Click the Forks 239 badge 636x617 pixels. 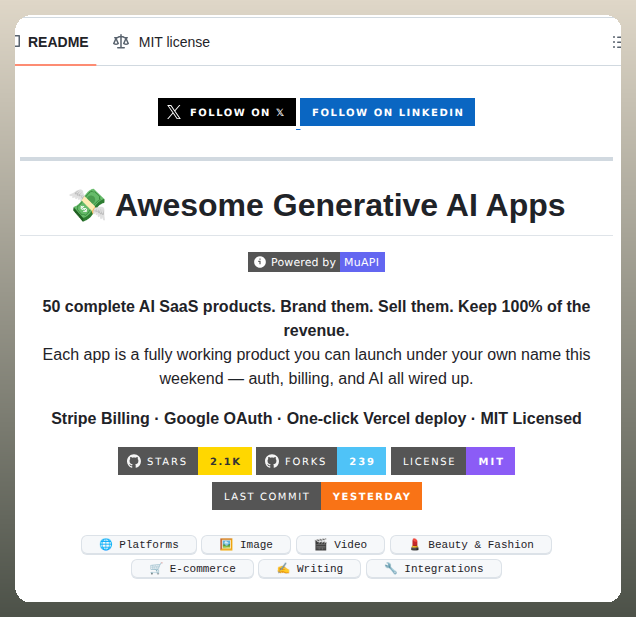(321, 461)
